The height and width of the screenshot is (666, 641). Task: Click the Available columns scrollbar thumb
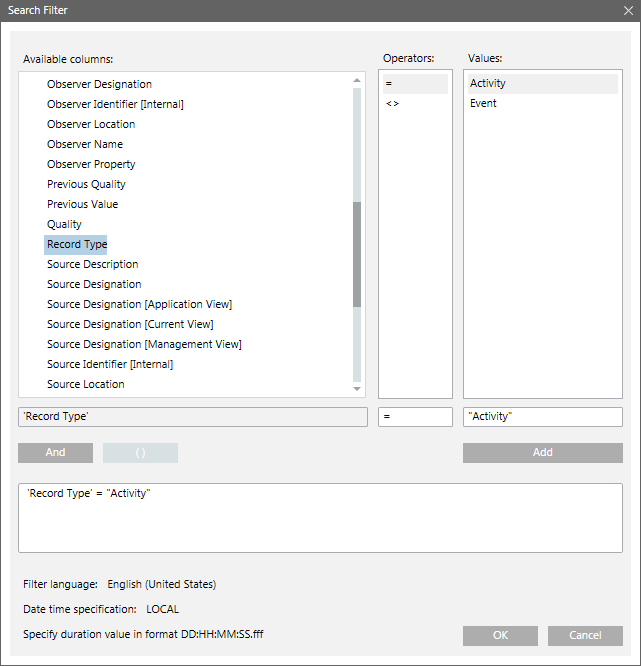(x=357, y=254)
